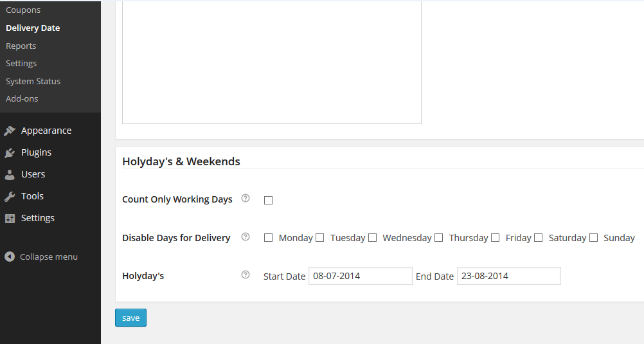Open Reports in the submenu
Image resolution: width=644 pixels, height=344 pixels.
(x=21, y=46)
